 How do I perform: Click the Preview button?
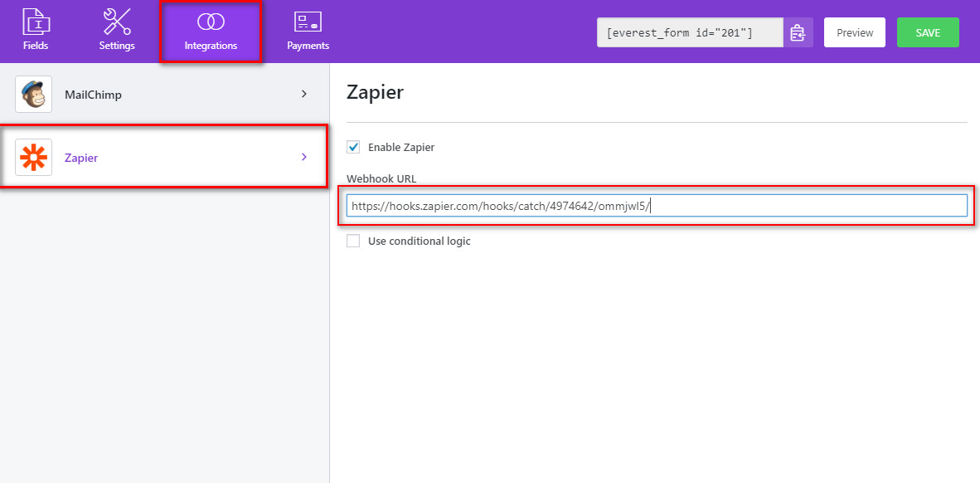coord(854,32)
